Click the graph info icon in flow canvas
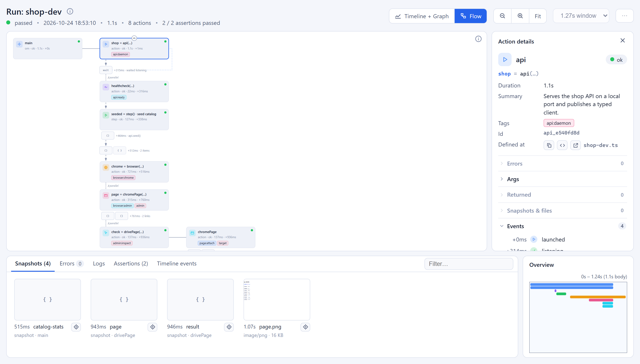 478,39
